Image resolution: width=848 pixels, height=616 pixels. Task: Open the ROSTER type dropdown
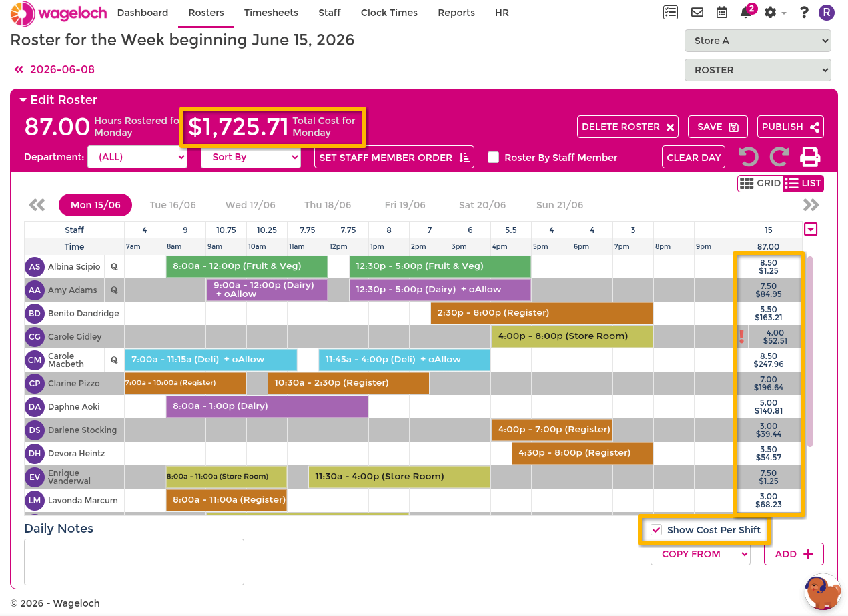pos(757,70)
